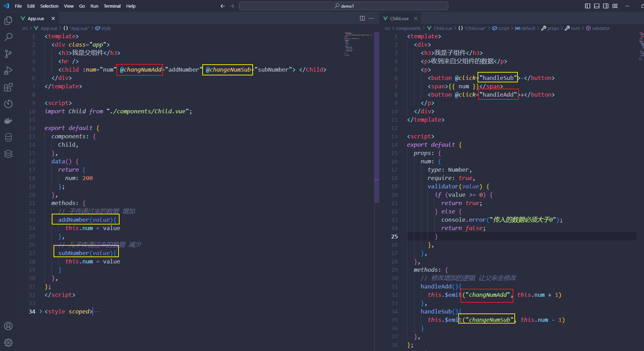Go forward with the right arrow
644x351 pixels.
coord(232,6)
